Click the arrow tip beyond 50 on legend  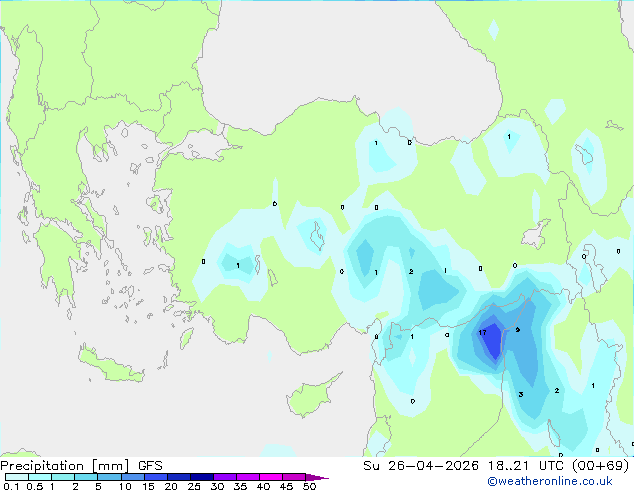[319, 477]
